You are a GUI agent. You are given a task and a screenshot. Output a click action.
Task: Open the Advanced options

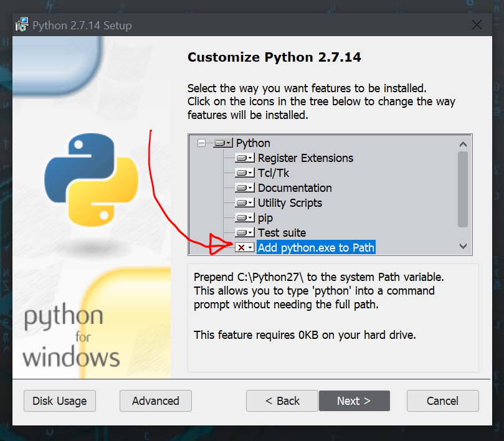(x=155, y=401)
